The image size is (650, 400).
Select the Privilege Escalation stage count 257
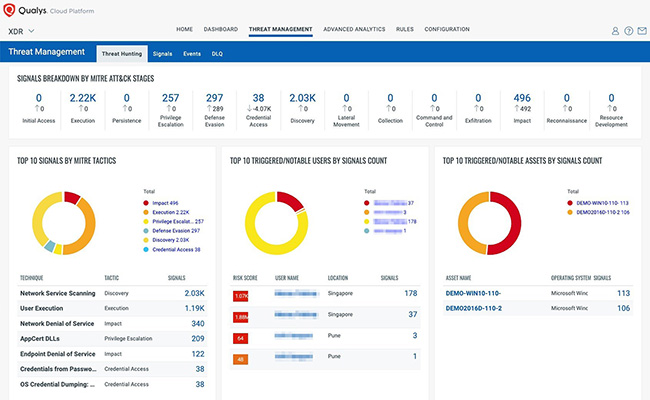(x=171, y=98)
